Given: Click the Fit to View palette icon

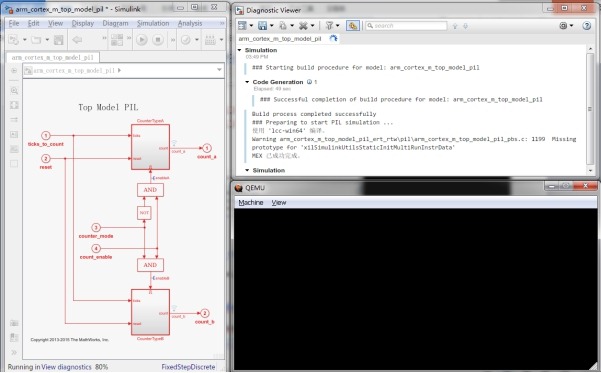Looking at the screenshot, I should (x=14, y=105).
